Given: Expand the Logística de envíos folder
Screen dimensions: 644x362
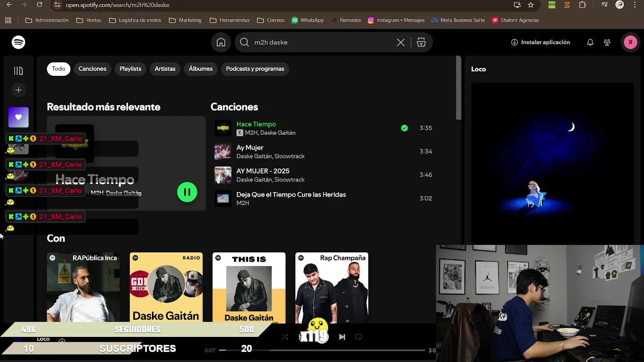Looking at the screenshot, I should point(135,20).
